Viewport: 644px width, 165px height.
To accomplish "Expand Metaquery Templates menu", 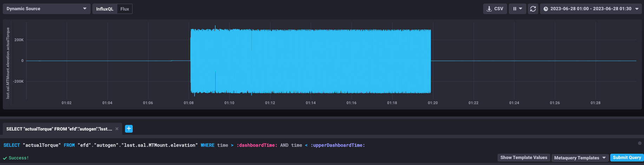I will 580,158.
